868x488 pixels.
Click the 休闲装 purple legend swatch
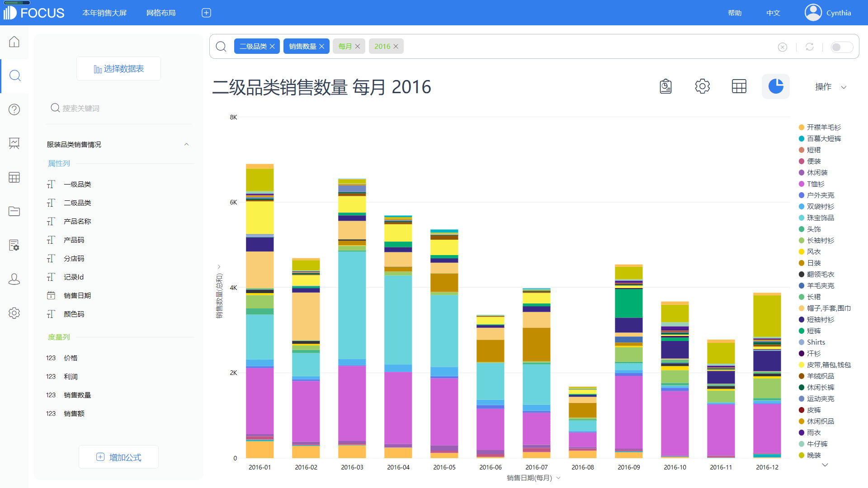pos(802,173)
